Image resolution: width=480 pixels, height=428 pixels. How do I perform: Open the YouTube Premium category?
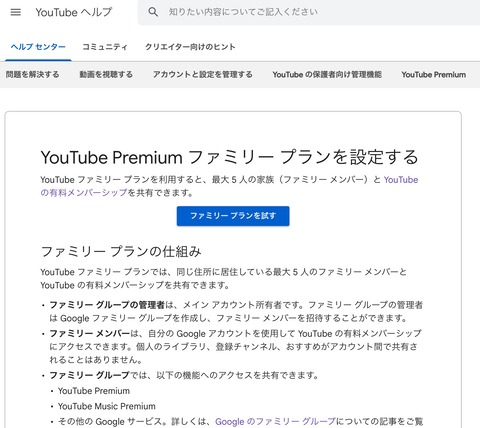tap(434, 75)
